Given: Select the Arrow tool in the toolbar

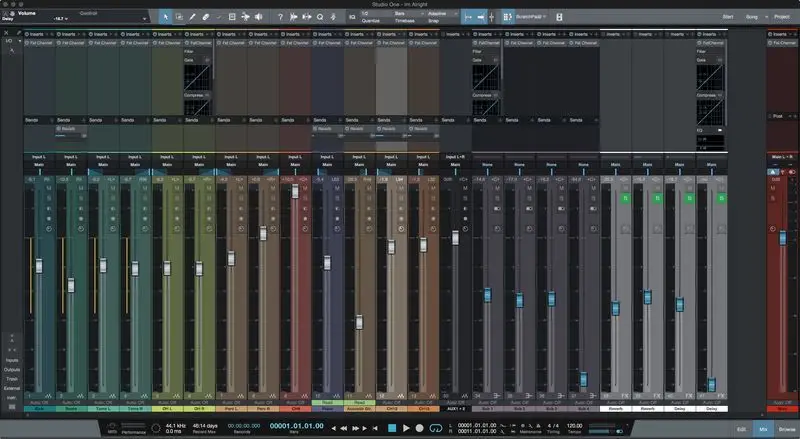Looking at the screenshot, I should (166, 17).
